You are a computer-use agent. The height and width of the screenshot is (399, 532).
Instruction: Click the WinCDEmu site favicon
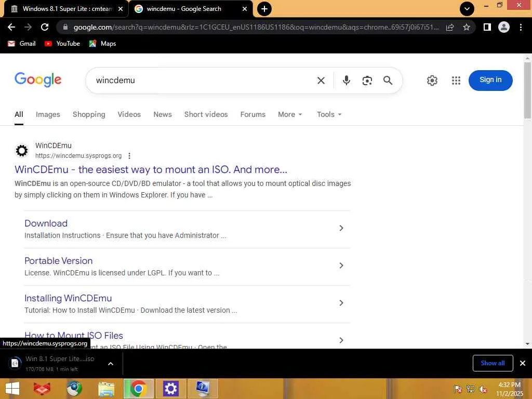coord(22,150)
